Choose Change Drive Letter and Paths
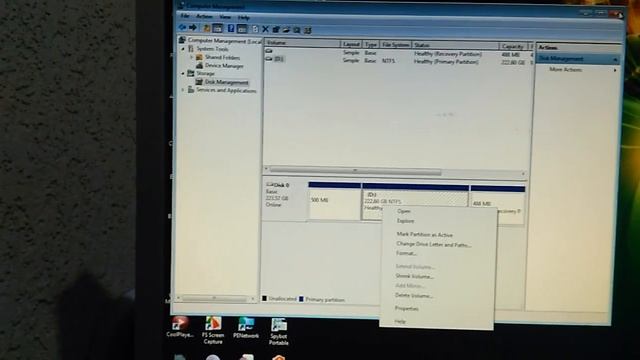Image resolution: width=640 pixels, height=360 pixels. [x=434, y=244]
